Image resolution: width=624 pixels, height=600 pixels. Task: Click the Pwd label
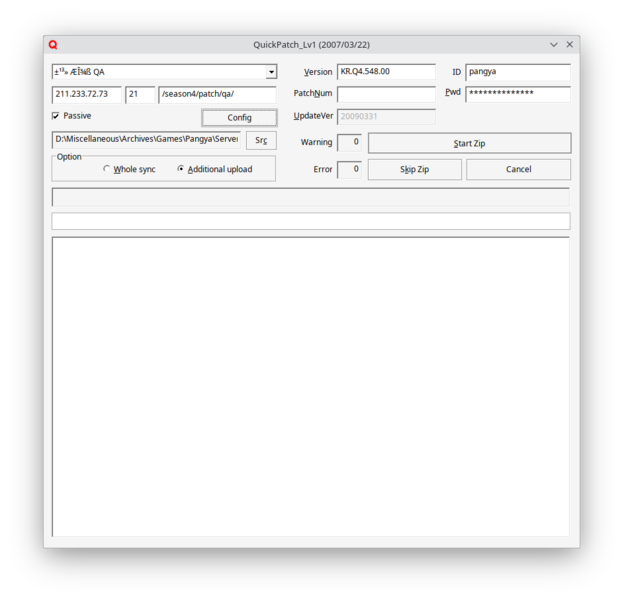[x=453, y=92]
